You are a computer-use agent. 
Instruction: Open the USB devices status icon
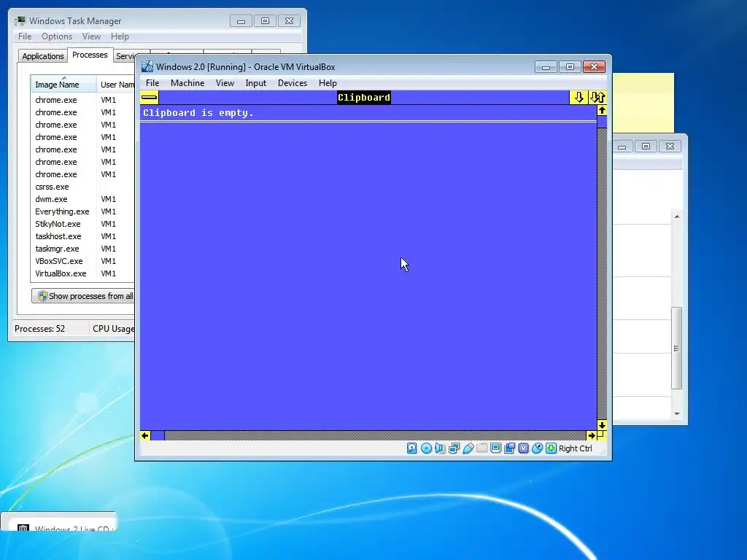point(468,448)
